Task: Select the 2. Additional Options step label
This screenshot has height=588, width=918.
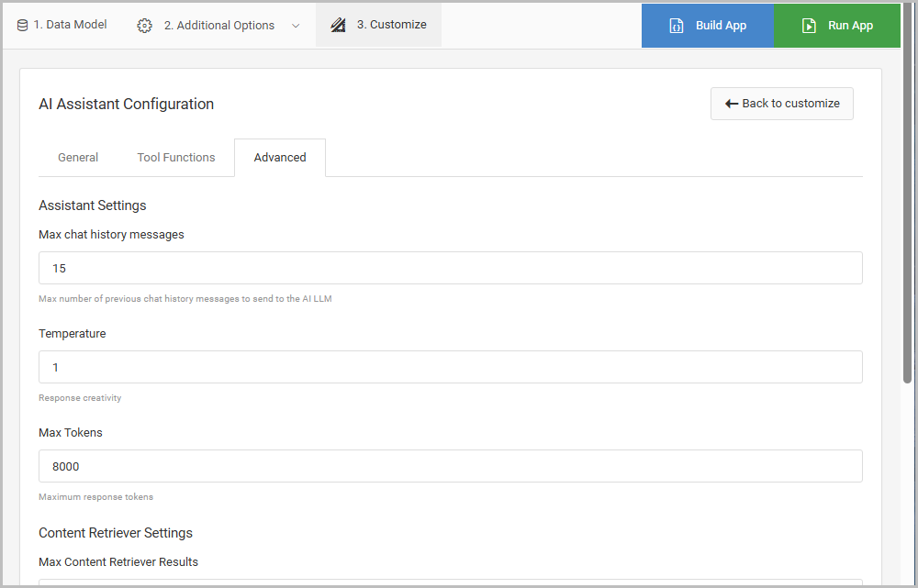Action: tap(218, 26)
